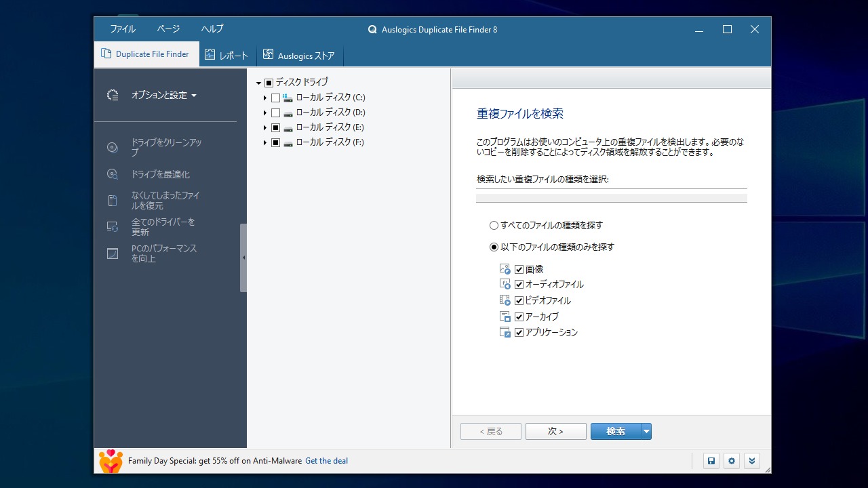Click the Improve PC Performance (PCのパフォーマンスを向上) icon
The width and height of the screenshot is (868, 488).
113,253
